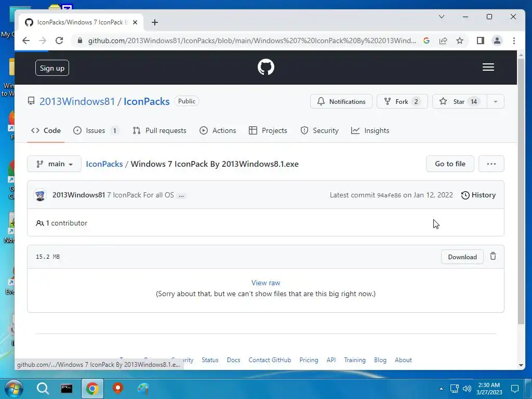Open the hamburger menu in GitHub header
Image resolution: width=532 pixels, height=399 pixels.
pyautogui.click(x=488, y=67)
